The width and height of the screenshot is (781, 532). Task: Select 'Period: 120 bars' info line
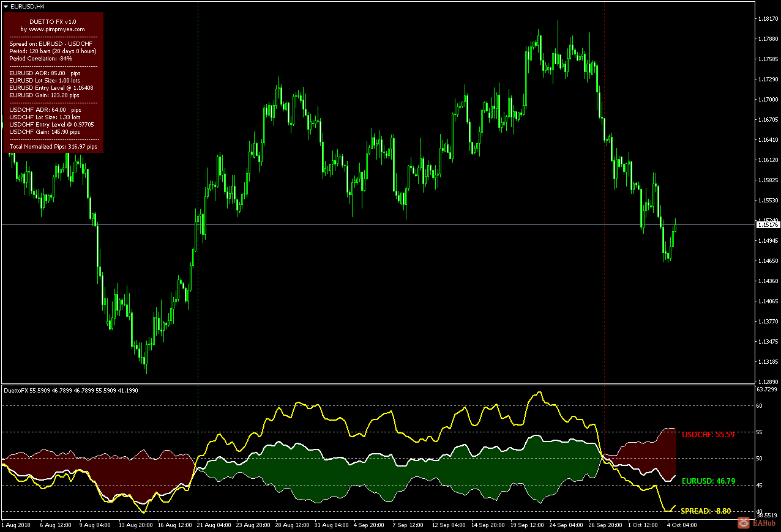coord(53,51)
